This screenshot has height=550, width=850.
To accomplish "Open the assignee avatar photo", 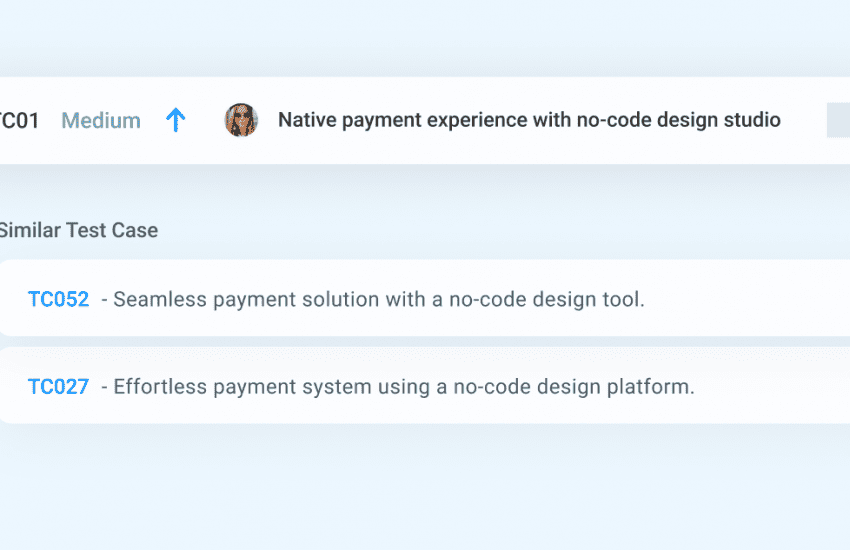I will [x=241, y=121].
